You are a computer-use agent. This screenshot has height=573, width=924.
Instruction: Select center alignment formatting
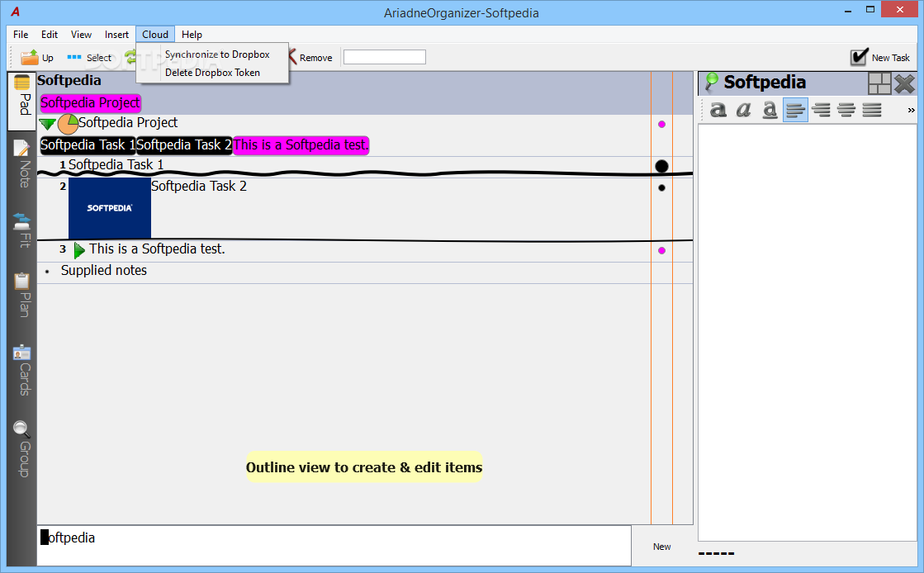pyautogui.click(x=846, y=110)
